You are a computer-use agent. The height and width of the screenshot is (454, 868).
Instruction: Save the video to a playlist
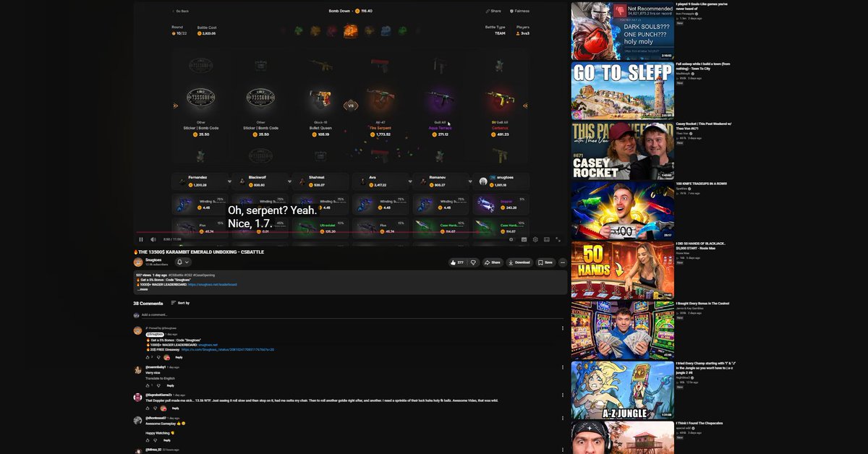tap(546, 262)
